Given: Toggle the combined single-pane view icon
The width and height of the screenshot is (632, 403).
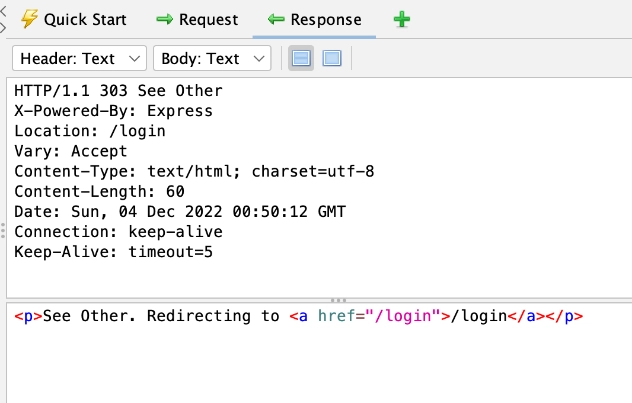Looking at the screenshot, I should pos(332,58).
